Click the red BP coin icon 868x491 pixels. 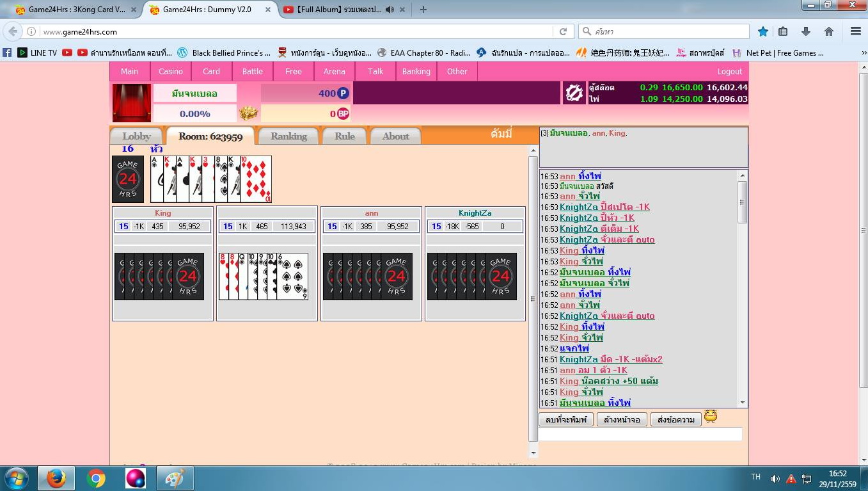click(343, 113)
